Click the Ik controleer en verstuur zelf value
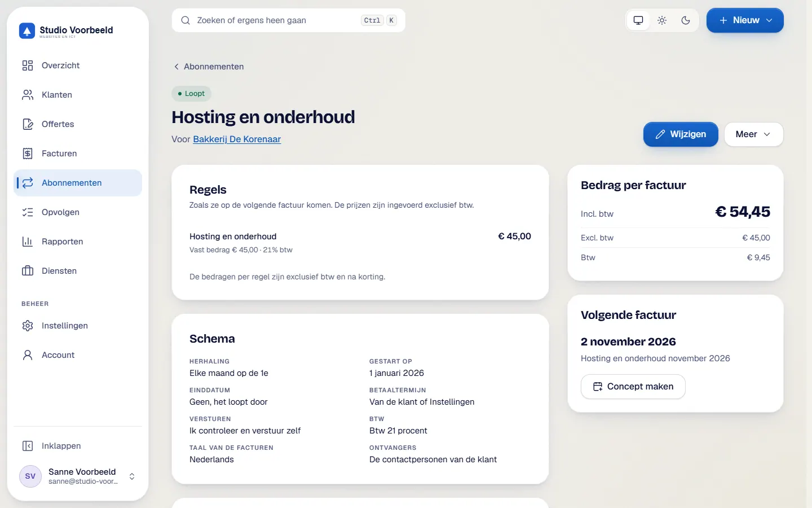This screenshot has width=812, height=508. 245,431
